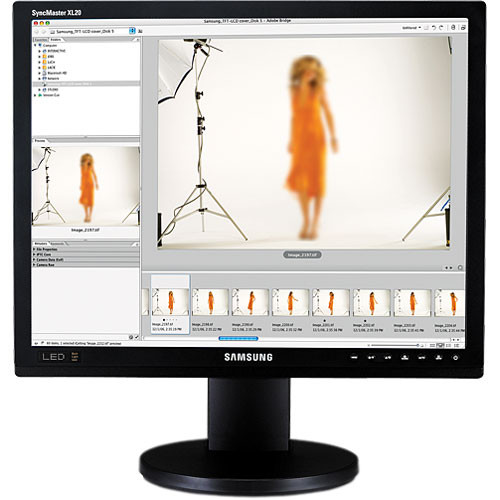Click the first status bar icon at bottom-left

36,343
